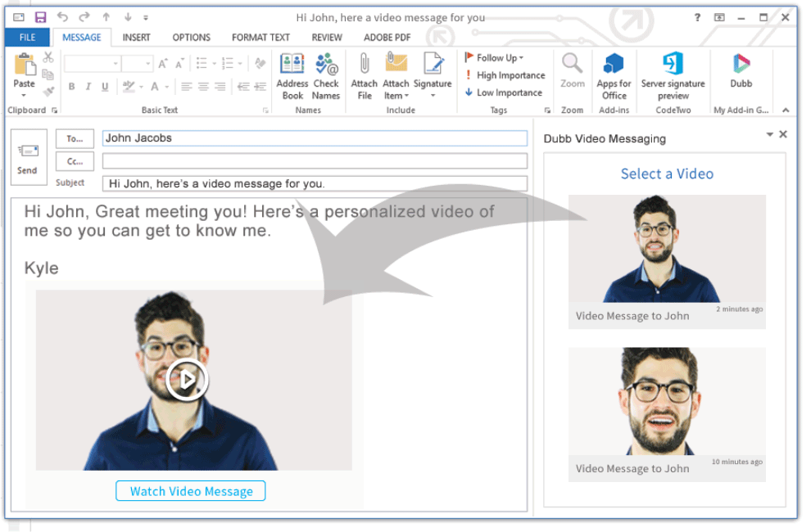811x532 pixels.
Task: Click the Shrink Font icon
Action: tap(179, 64)
